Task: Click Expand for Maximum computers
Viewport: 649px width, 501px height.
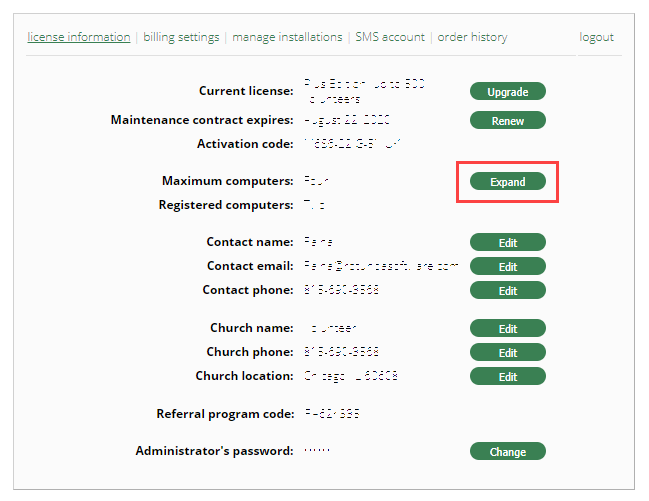Action: [x=507, y=182]
